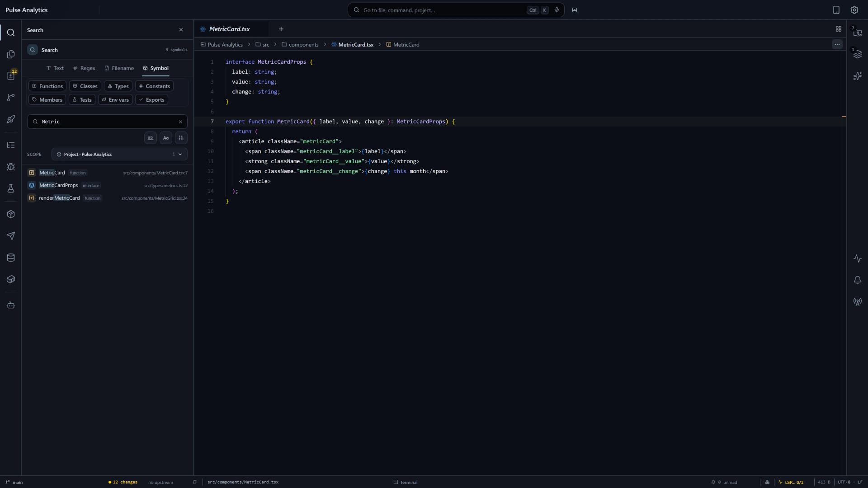Open the debug bug icon in the sidebar
The image size is (868, 488).
tap(11, 167)
